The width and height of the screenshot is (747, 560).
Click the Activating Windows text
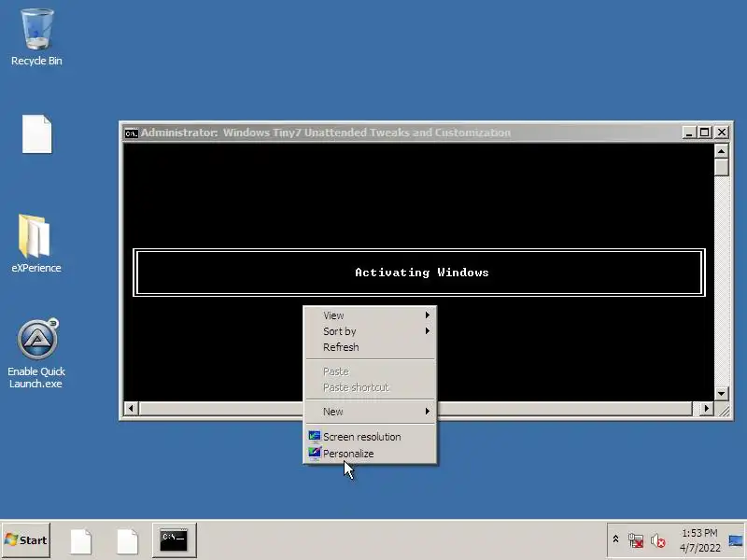[422, 273]
